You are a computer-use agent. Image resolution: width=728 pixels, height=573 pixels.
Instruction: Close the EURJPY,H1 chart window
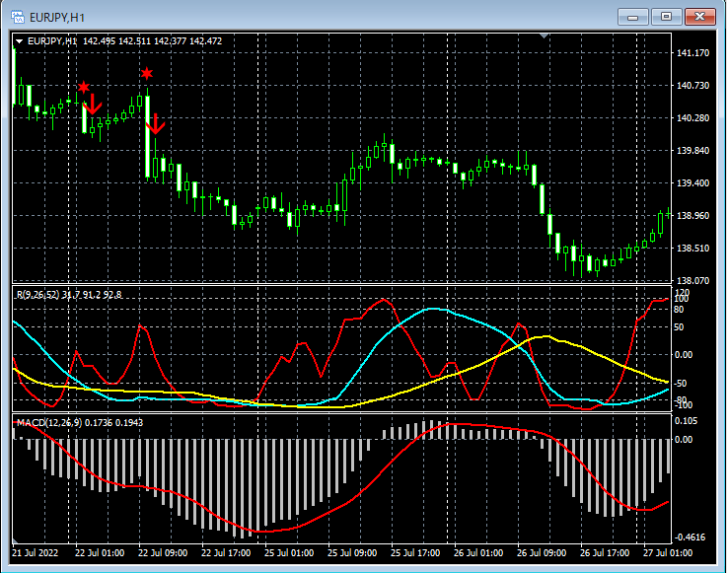701,17
